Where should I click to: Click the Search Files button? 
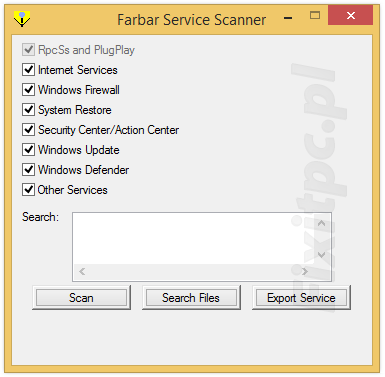(191, 297)
